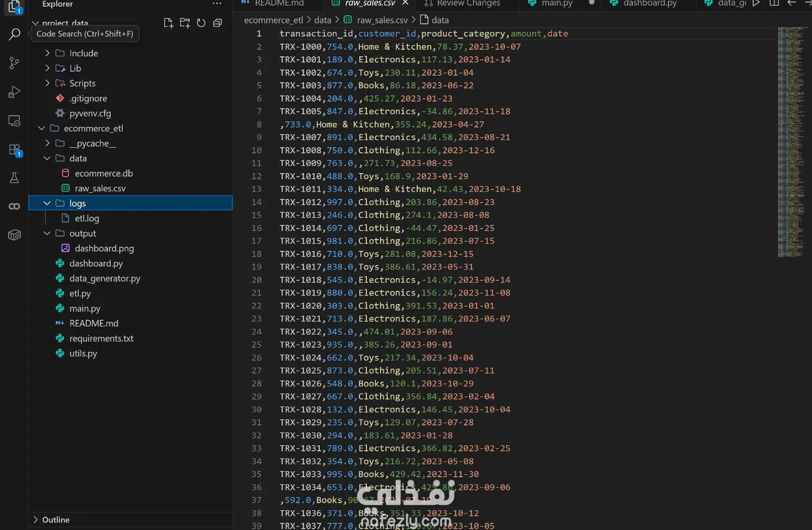Refresh the Explorer file tree
This screenshot has width=812, height=530.
pyautogui.click(x=201, y=23)
